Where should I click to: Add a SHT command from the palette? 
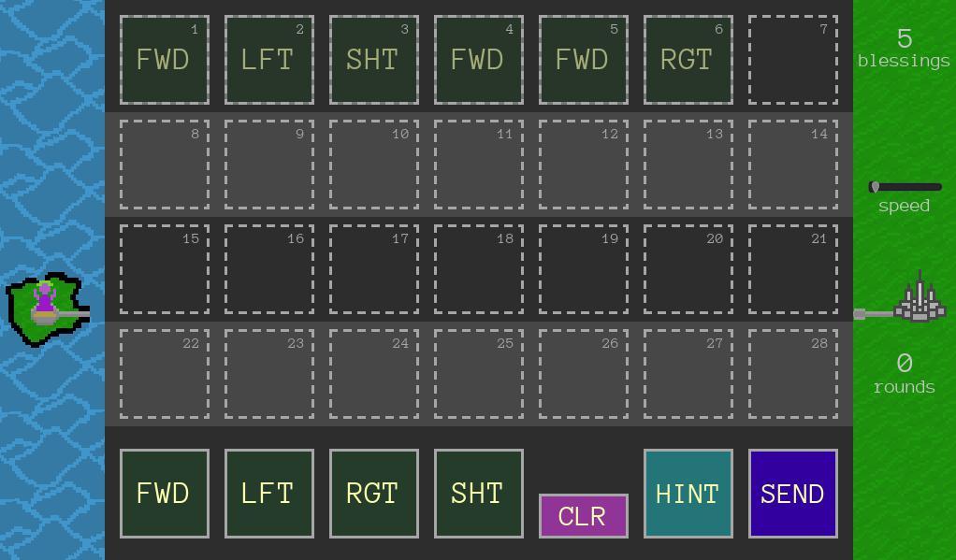(x=477, y=494)
